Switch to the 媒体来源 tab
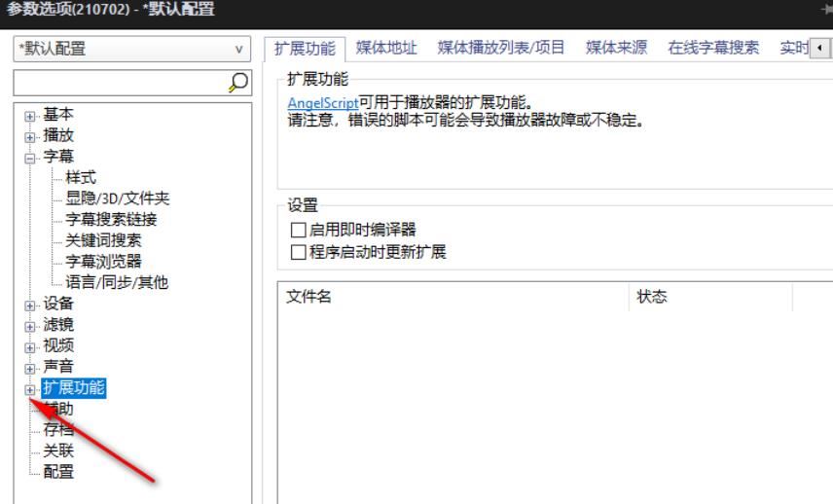The width and height of the screenshot is (833, 504). point(616,48)
